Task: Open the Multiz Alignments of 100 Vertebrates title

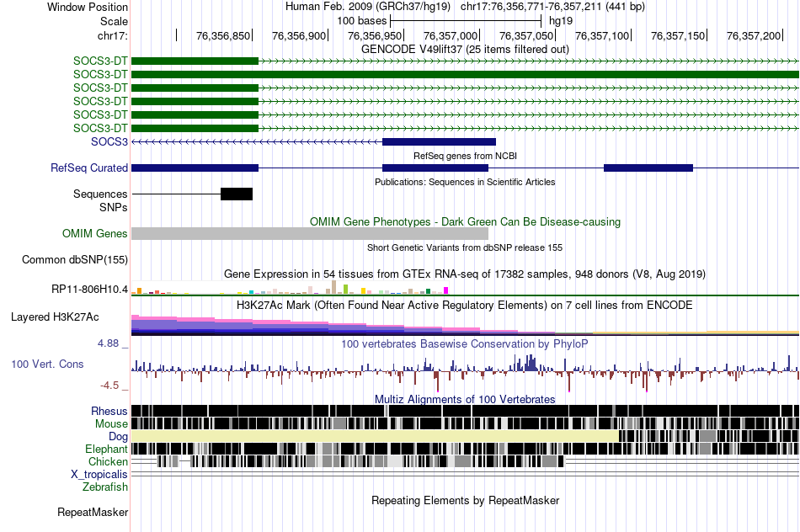Action: point(465,399)
